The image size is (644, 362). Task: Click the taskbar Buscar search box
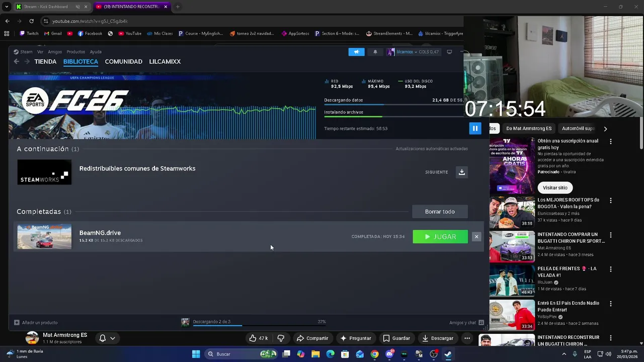pyautogui.click(x=242, y=354)
